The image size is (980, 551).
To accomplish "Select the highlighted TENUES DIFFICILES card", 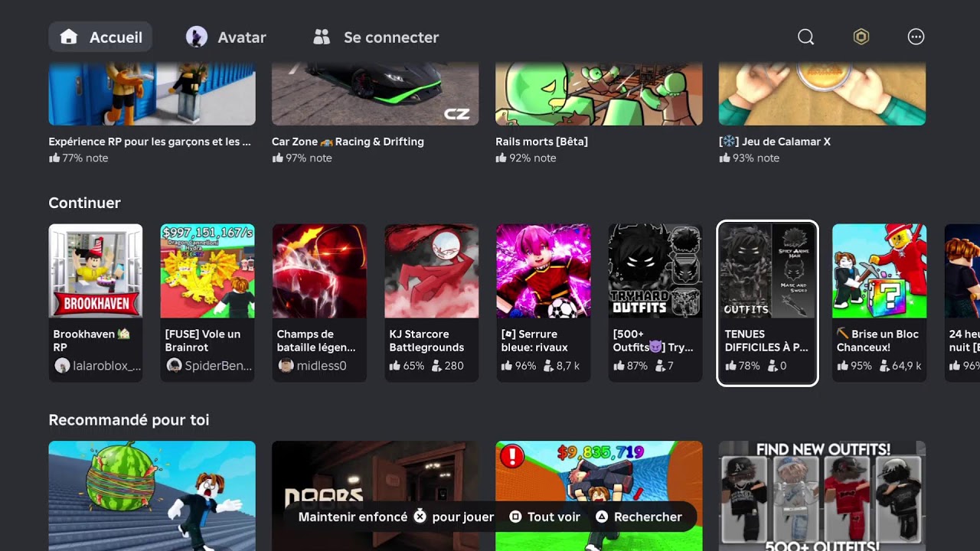I will (767, 303).
